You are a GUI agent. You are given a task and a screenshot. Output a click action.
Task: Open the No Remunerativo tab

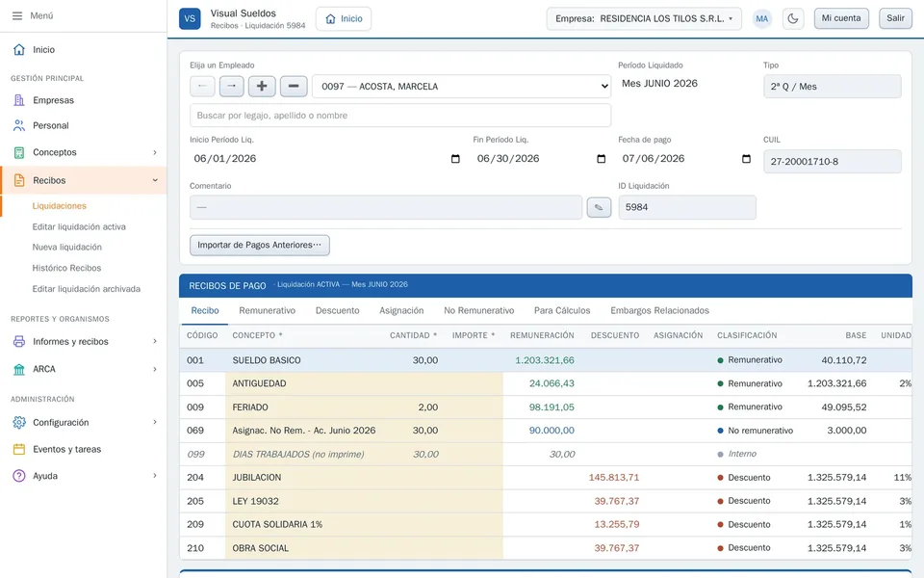pyautogui.click(x=478, y=311)
